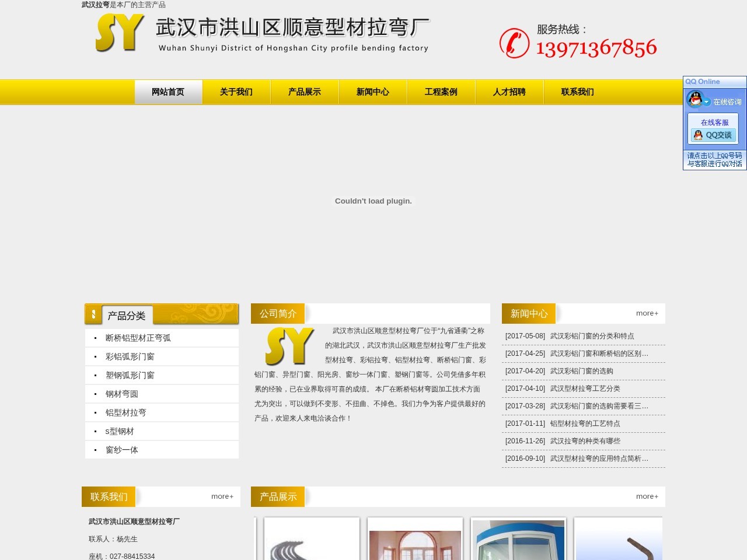The height and width of the screenshot is (560, 747).
Task: Open the blue curved glass product thumbnail
Action: point(518,539)
